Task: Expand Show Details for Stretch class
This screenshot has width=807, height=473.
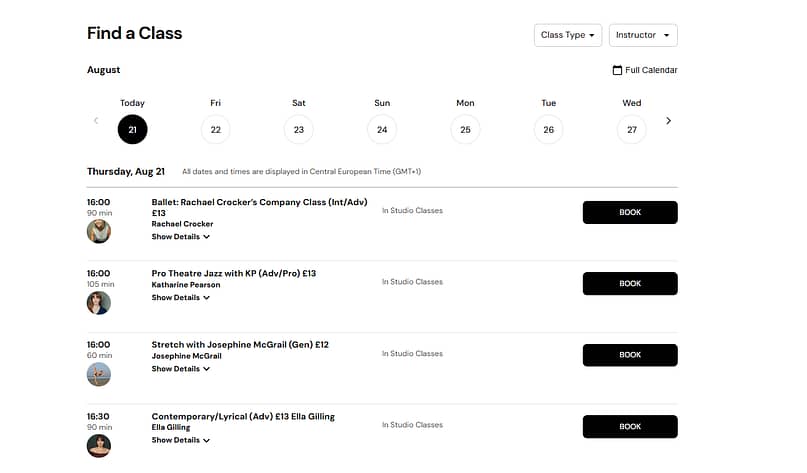Action: click(x=181, y=369)
